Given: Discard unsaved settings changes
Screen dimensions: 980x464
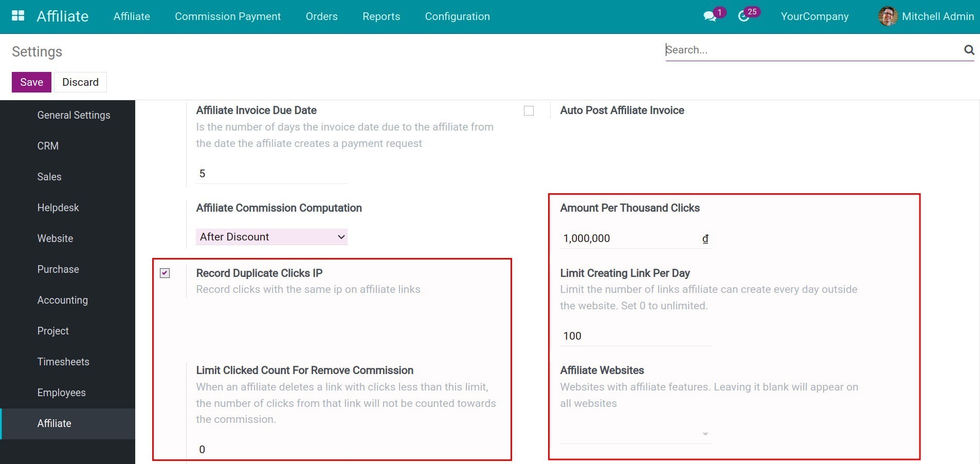Looking at the screenshot, I should (80, 82).
